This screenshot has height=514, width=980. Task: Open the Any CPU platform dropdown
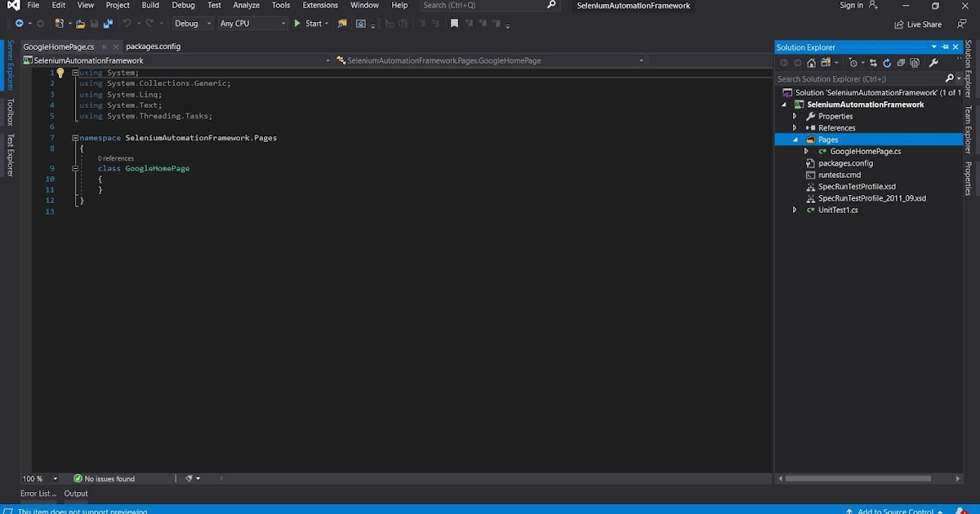click(x=253, y=24)
